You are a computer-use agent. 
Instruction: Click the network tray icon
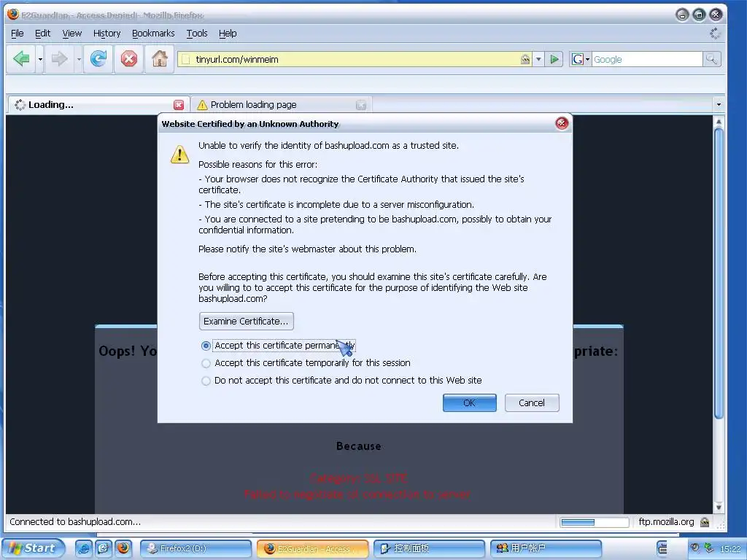pyautogui.click(x=709, y=548)
